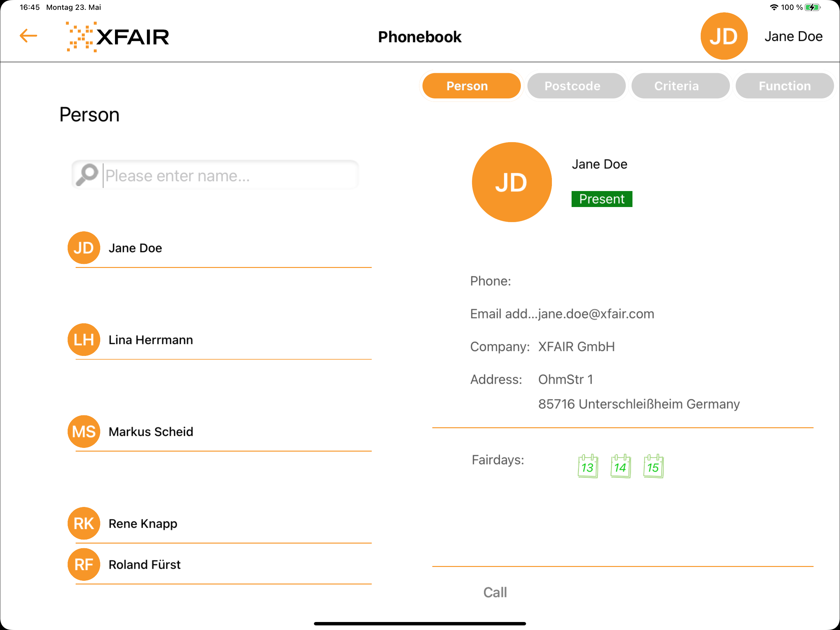Select fairday 14 calendar icon

tap(620, 466)
